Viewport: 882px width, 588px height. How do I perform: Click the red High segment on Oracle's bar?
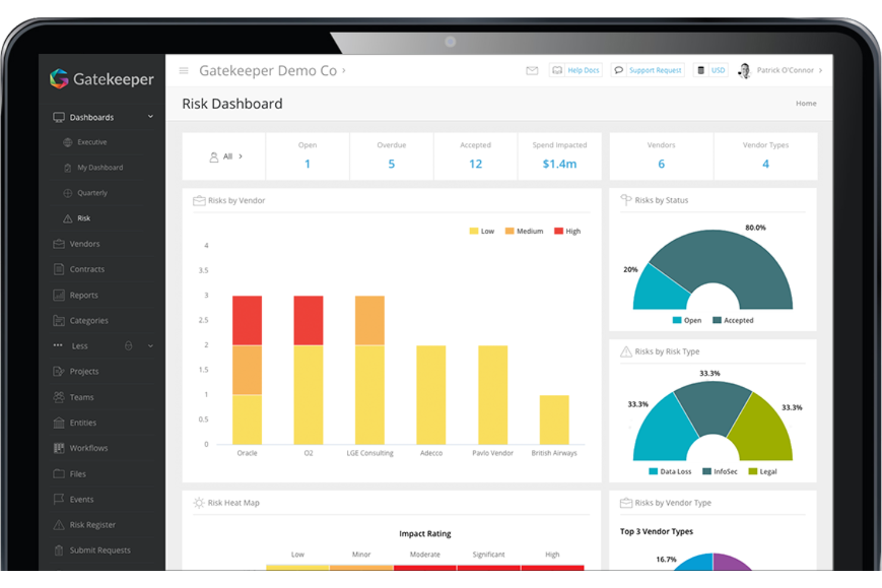pyautogui.click(x=247, y=319)
